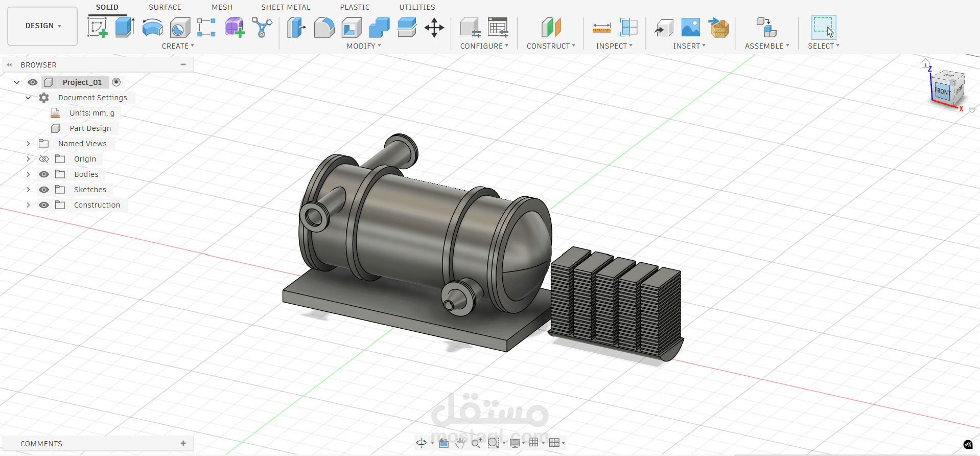Click the Insert McMaster-Carr component icon

(718, 28)
